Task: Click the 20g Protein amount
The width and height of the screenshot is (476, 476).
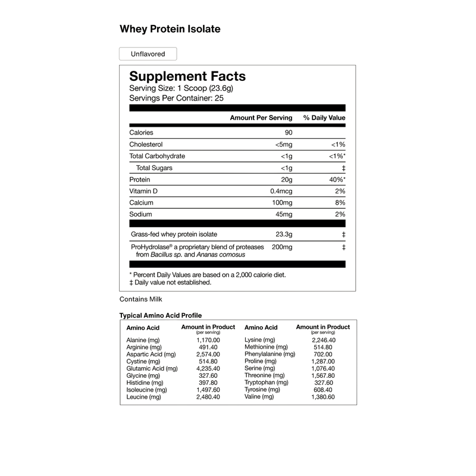Action: point(287,180)
